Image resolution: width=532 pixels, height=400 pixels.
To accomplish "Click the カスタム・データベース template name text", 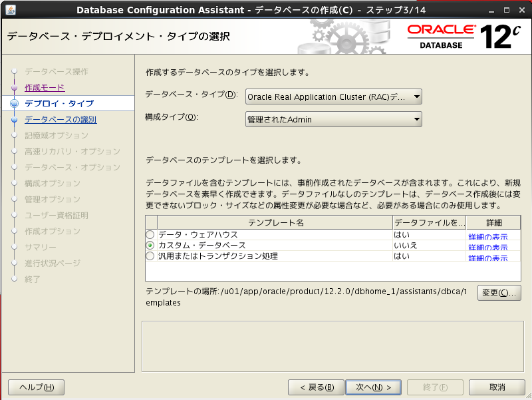I will (x=202, y=245).
